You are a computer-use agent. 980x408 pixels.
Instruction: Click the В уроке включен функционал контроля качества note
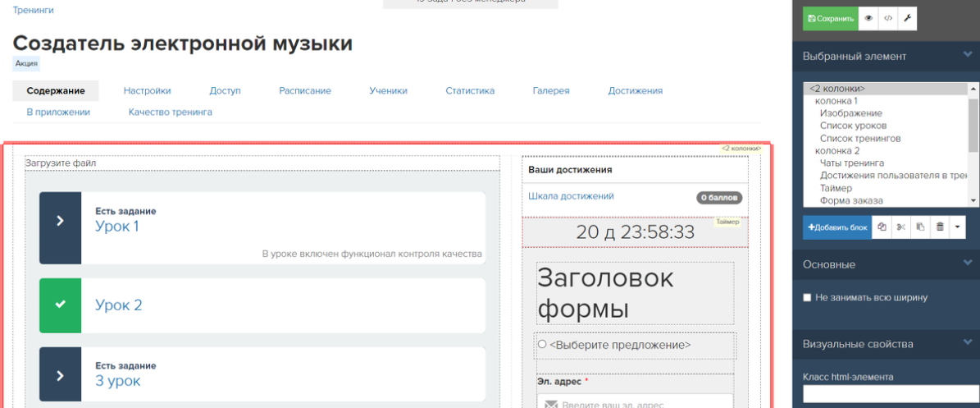[371, 254]
